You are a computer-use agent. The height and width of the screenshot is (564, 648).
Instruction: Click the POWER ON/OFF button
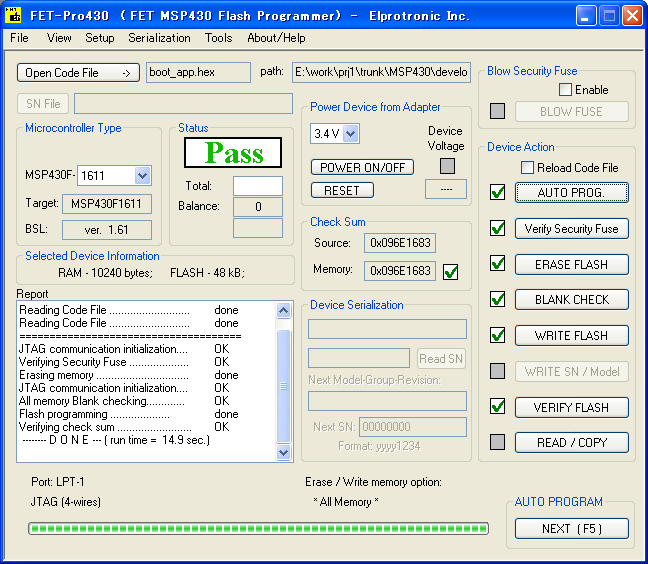click(x=362, y=167)
